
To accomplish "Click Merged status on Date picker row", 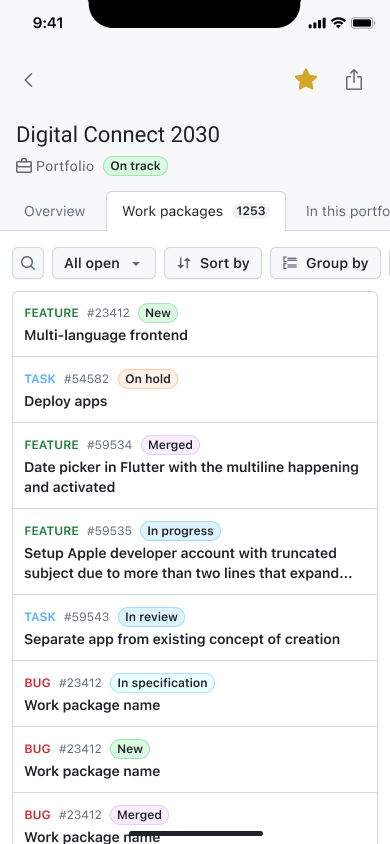I will click(x=171, y=445).
